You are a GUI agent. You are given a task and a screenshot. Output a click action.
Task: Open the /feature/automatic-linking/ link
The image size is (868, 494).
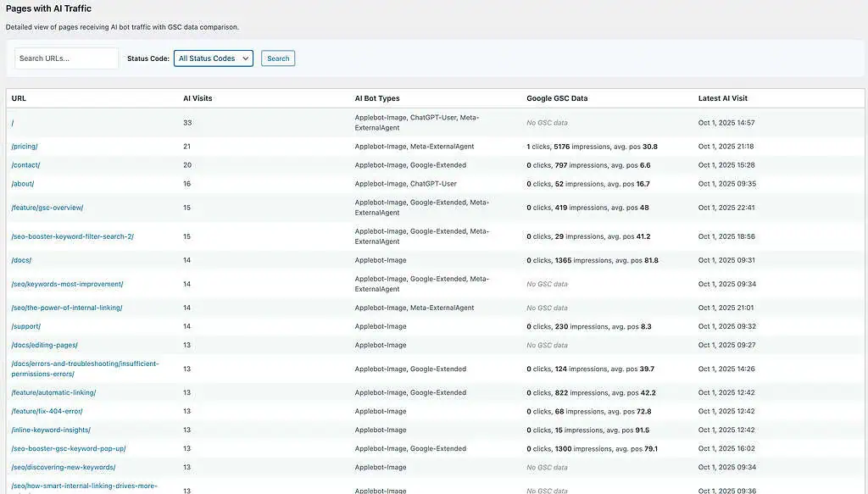53,392
